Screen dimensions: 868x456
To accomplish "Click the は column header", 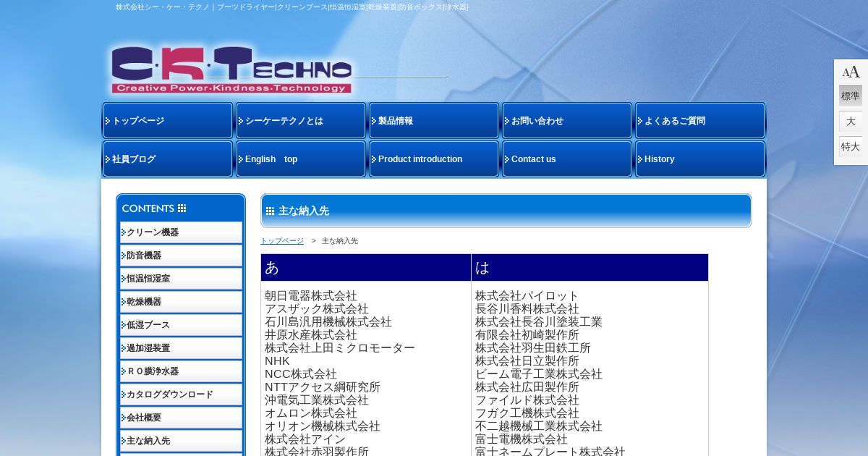I will pyautogui.click(x=590, y=268).
